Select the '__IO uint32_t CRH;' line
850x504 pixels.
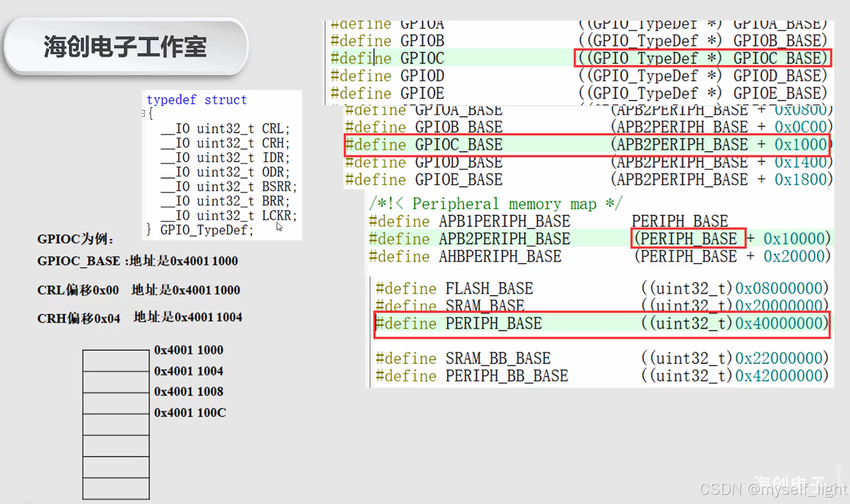coord(225,143)
